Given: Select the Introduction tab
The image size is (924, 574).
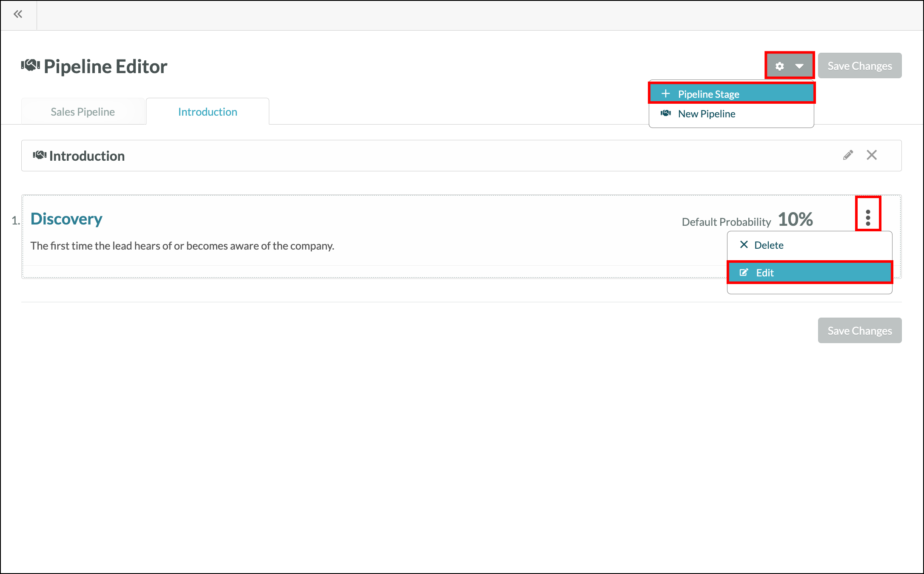Looking at the screenshot, I should (x=208, y=111).
